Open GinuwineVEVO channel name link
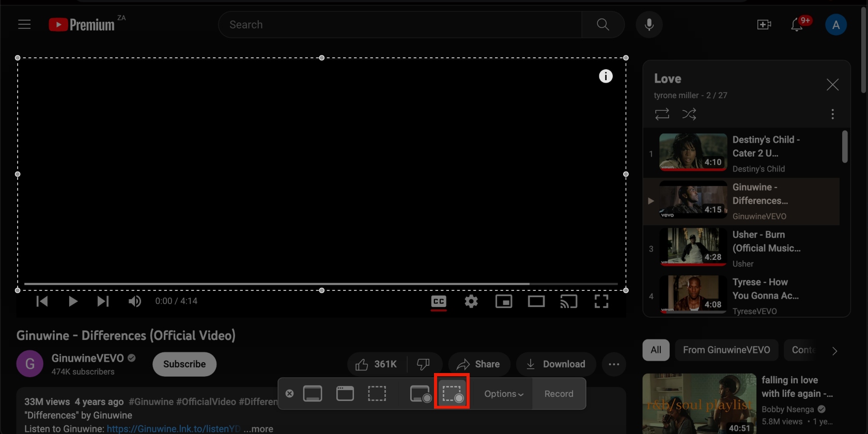 pos(88,358)
